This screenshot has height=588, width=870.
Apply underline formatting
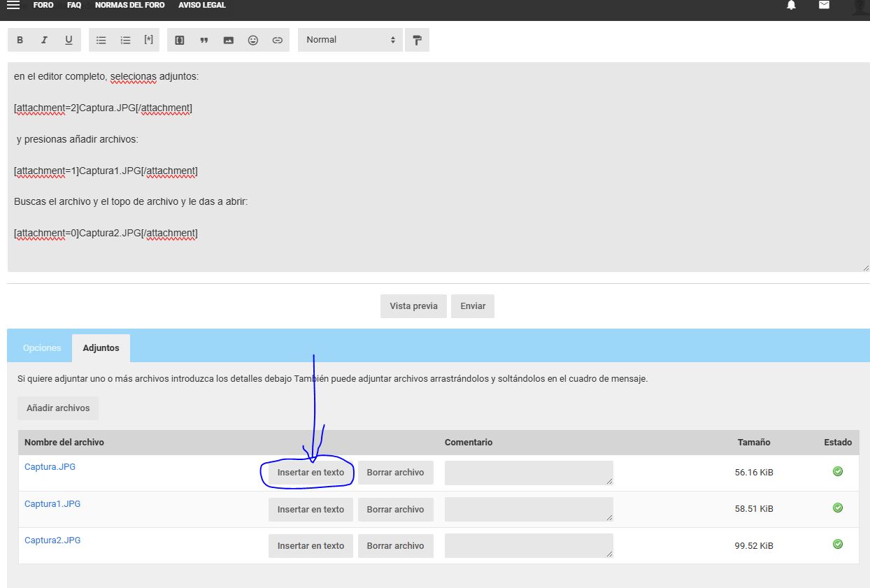coord(69,40)
